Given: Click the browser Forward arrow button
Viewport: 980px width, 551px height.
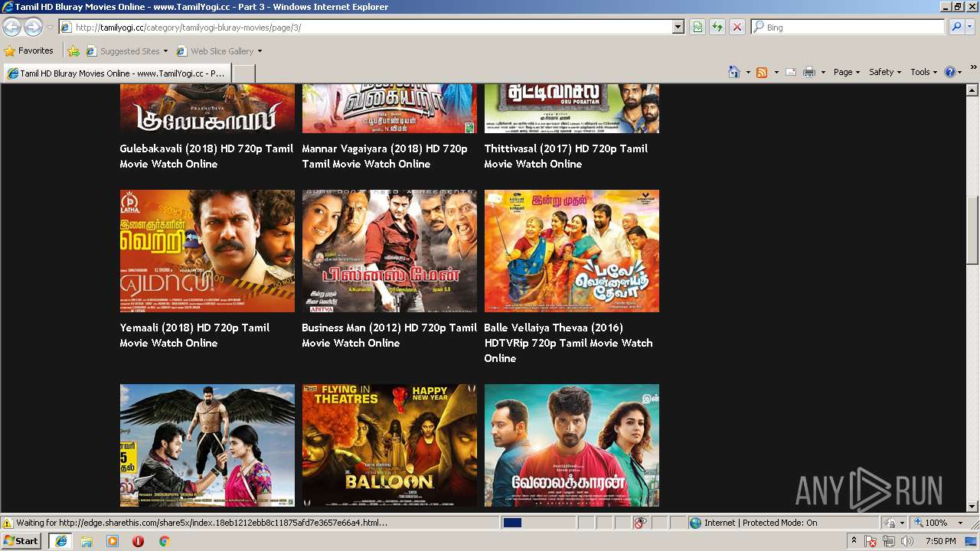Looking at the screenshot, I should (x=33, y=27).
